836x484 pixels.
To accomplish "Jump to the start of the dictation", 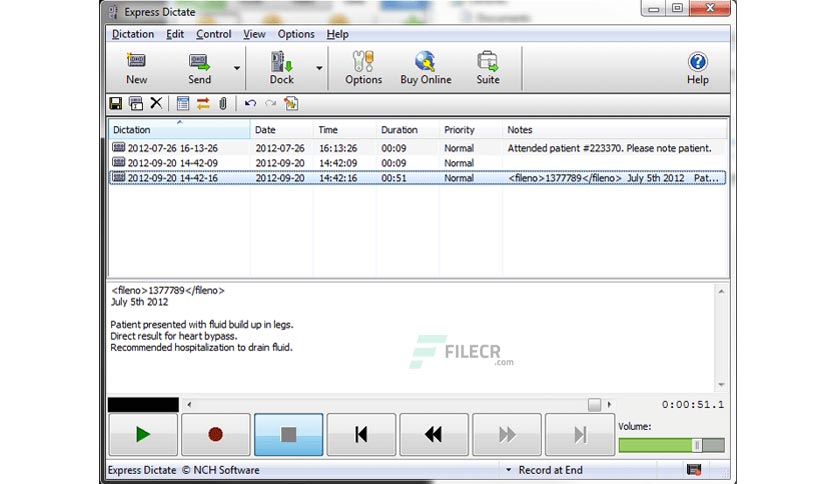I will coord(361,434).
